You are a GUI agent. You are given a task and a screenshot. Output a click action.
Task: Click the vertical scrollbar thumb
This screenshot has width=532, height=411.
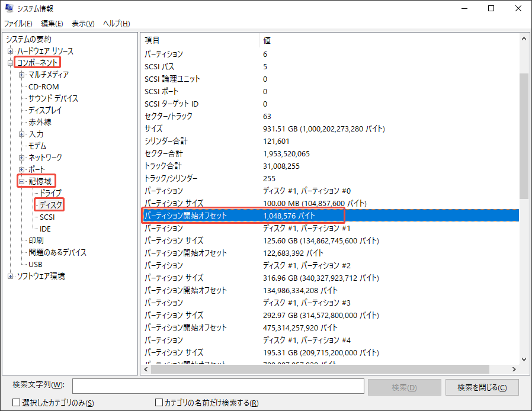[524, 136]
